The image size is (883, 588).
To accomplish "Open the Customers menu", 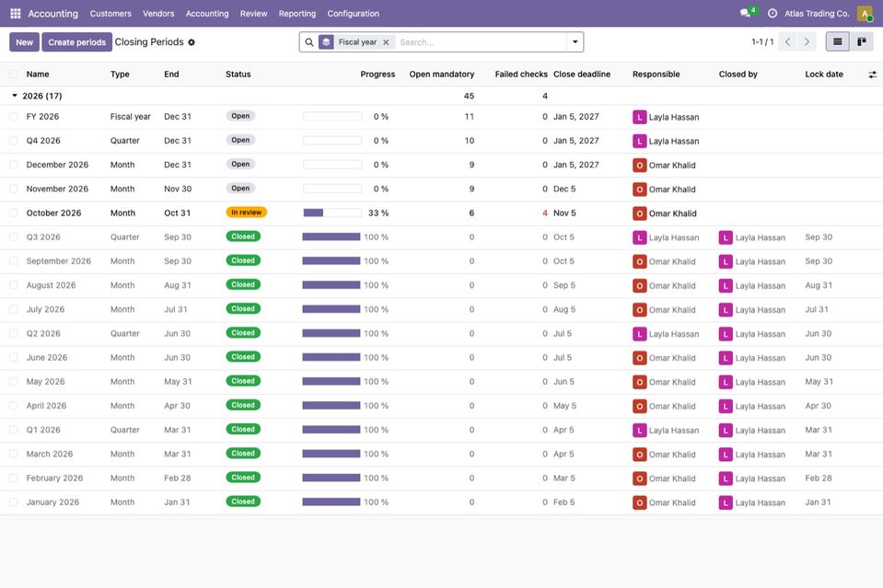I will 110,14.
